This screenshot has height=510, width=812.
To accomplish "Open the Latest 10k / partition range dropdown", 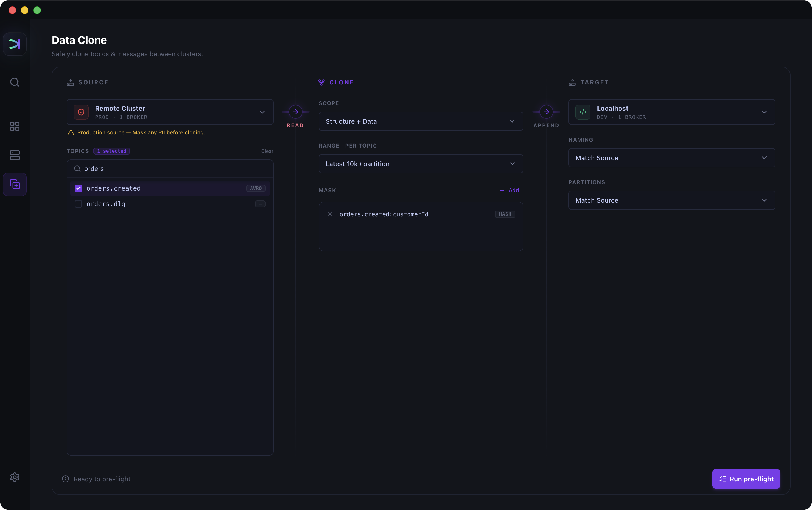I will coord(421,164).
